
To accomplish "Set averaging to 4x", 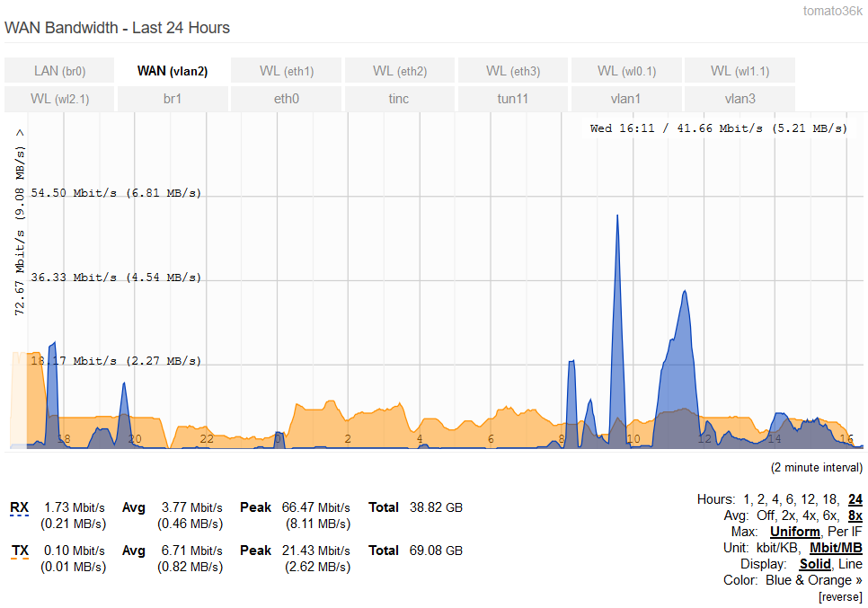I will click(x=811, y=515).
